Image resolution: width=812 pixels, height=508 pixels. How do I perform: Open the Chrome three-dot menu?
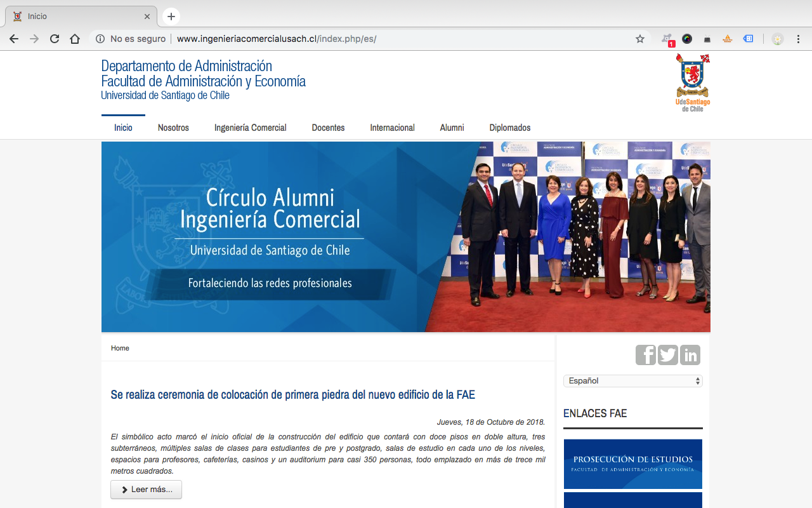click(x=799, y=39)
